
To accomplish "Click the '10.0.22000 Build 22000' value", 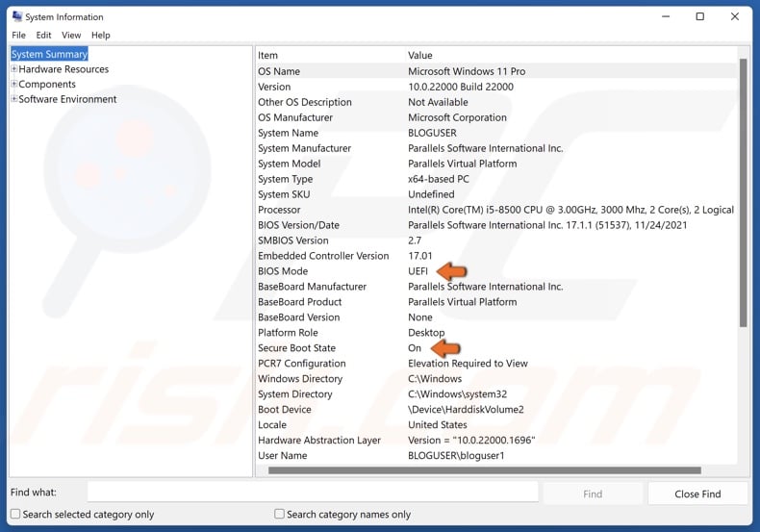I will click(461, 87).
